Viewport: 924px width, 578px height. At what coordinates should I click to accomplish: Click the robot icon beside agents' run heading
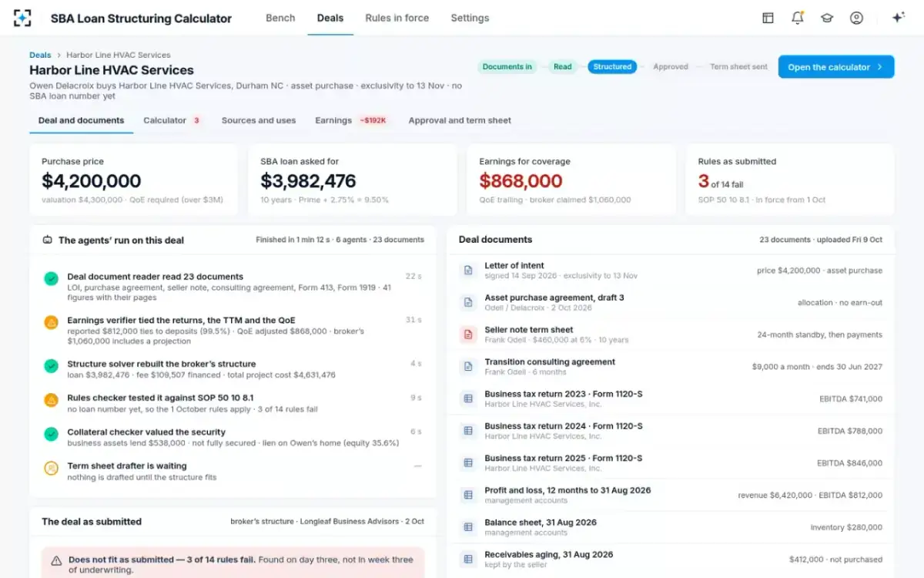point(47,240)
